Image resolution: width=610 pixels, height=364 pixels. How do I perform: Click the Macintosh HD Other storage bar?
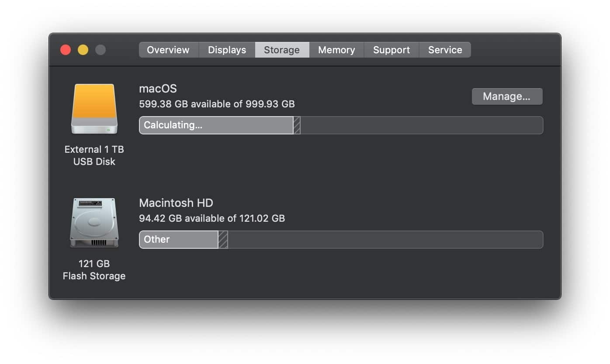pos(341,240)
